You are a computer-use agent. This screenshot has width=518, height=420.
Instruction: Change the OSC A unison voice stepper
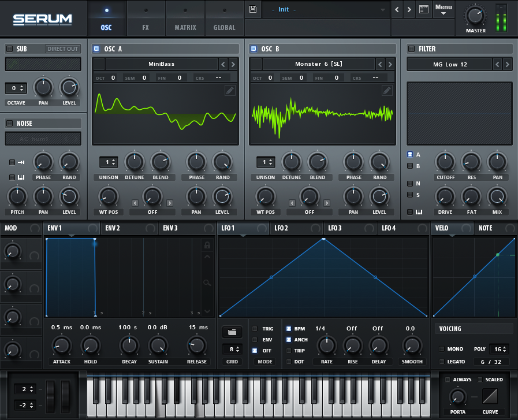tap(109, 162)
